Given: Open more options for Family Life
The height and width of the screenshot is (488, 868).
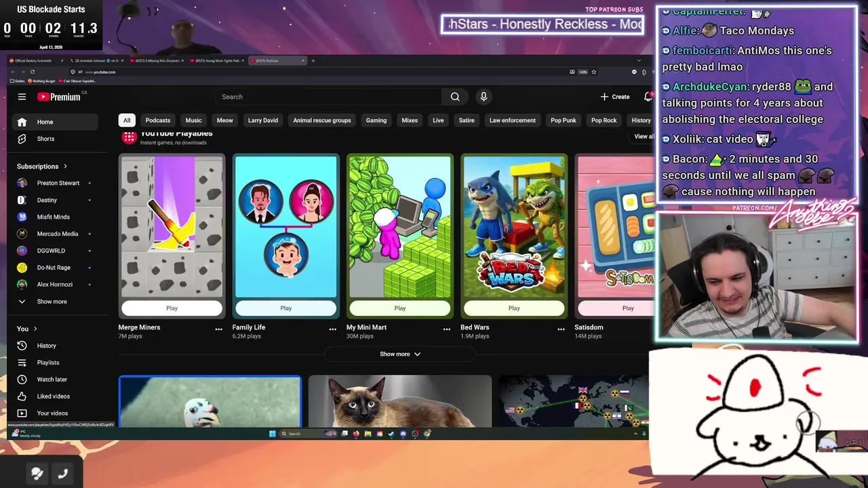Looking at the screenshot, I should (332, 329).
